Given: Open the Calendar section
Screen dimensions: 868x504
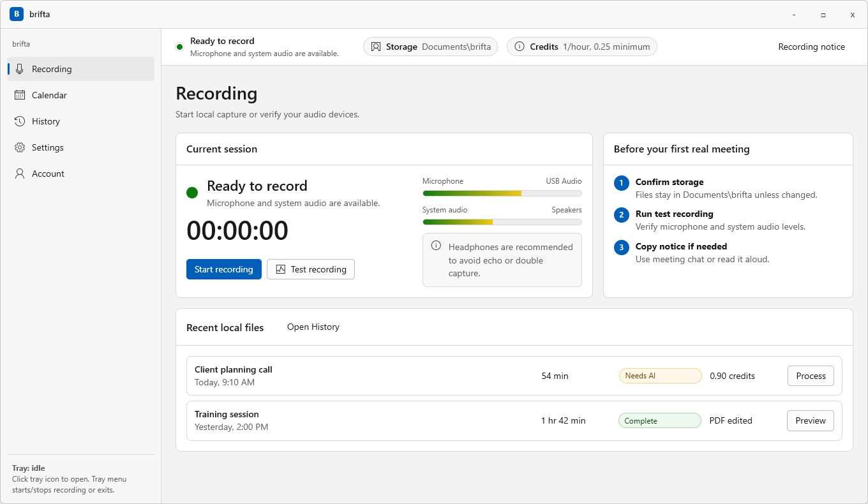Looking at the screenshot, I should [81, 95].
